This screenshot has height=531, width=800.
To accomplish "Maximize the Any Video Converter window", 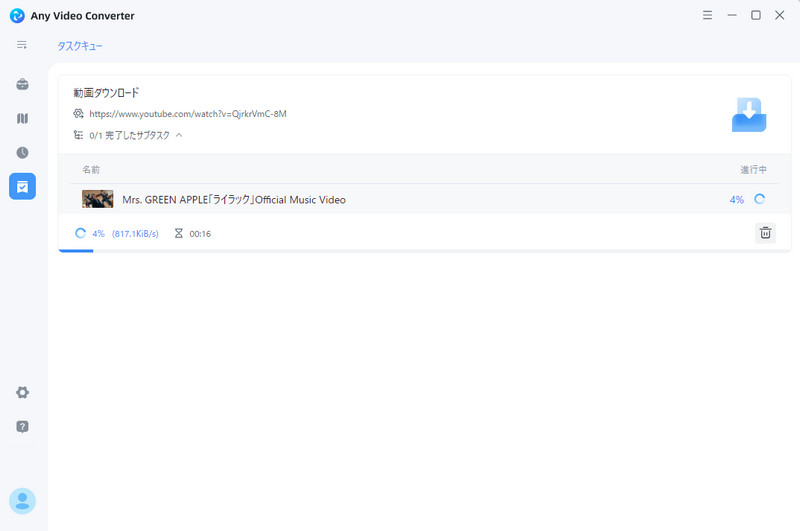I will click(756, 15).
